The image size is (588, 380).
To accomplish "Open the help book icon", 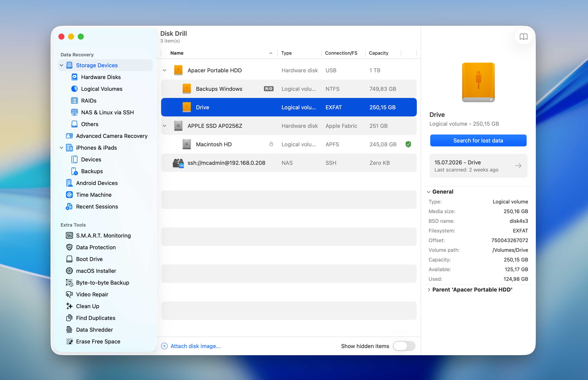I will tap(523, 37).
